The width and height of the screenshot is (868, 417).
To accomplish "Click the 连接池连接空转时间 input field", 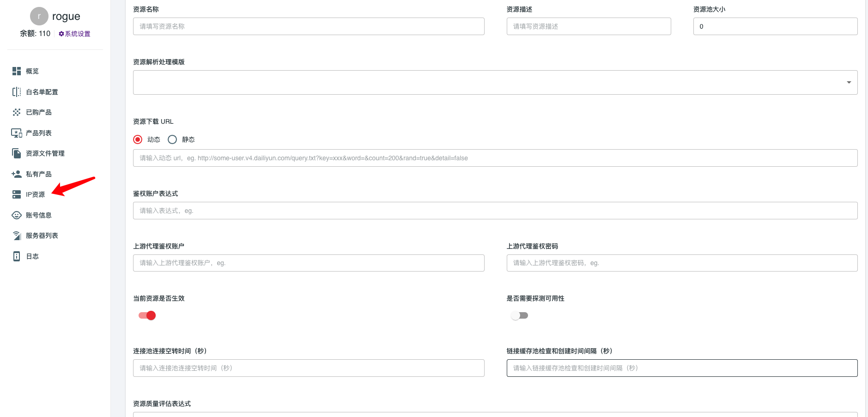I will click(x=309, y=368).
